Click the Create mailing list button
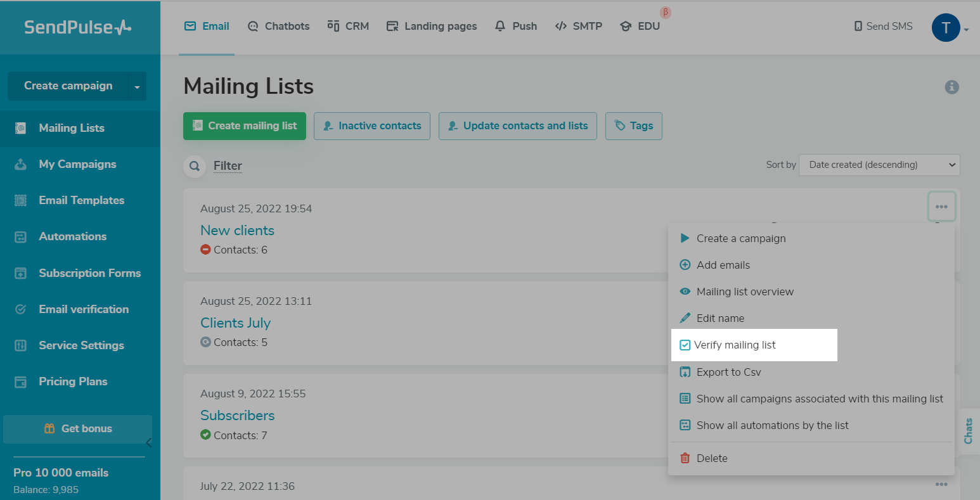 245,126
